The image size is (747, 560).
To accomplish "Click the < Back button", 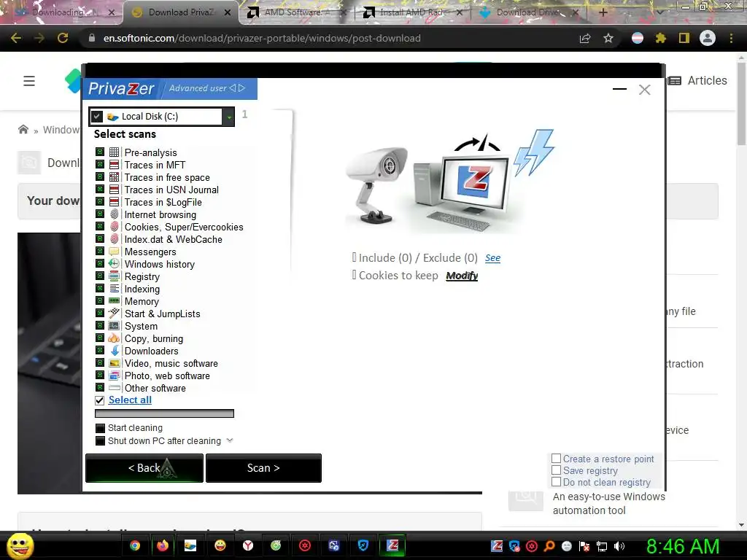I will tap(144, 468).
